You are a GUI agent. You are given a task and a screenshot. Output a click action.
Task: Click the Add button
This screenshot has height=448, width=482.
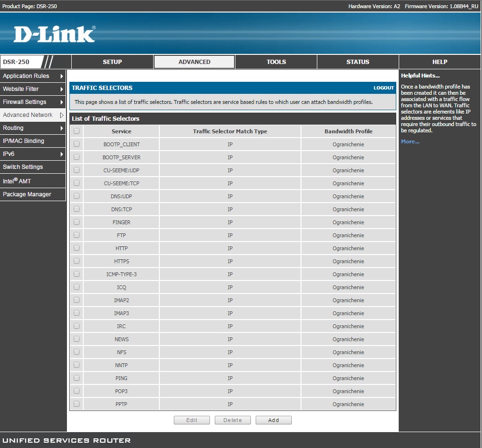274,420
